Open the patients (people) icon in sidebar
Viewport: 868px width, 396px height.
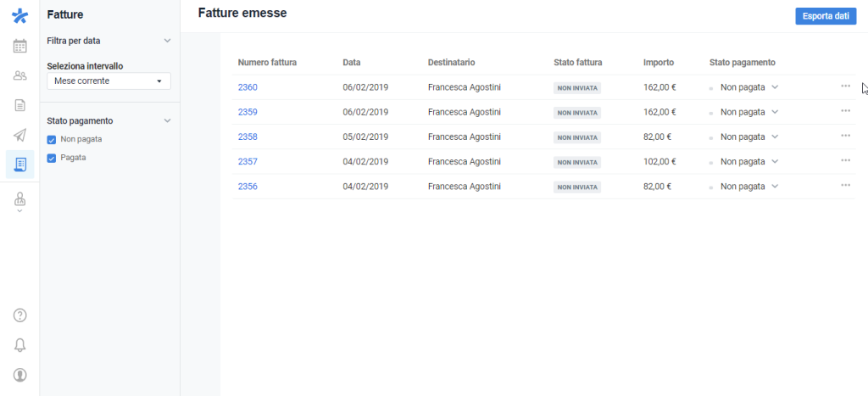(x=19, y=75)
